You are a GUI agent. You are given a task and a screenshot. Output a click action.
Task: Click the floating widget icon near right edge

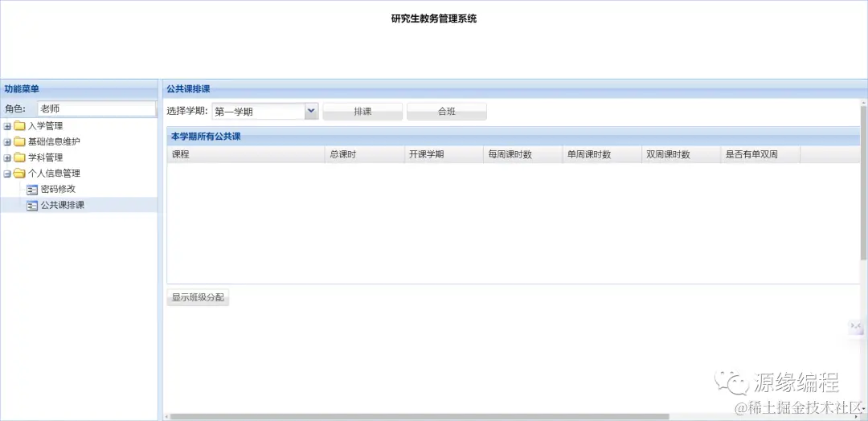coord(856,326)
